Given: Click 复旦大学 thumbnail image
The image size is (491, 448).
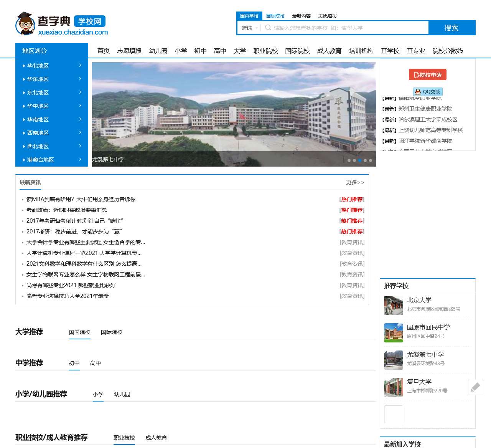Looking at the screenshot, I should 394,387.
